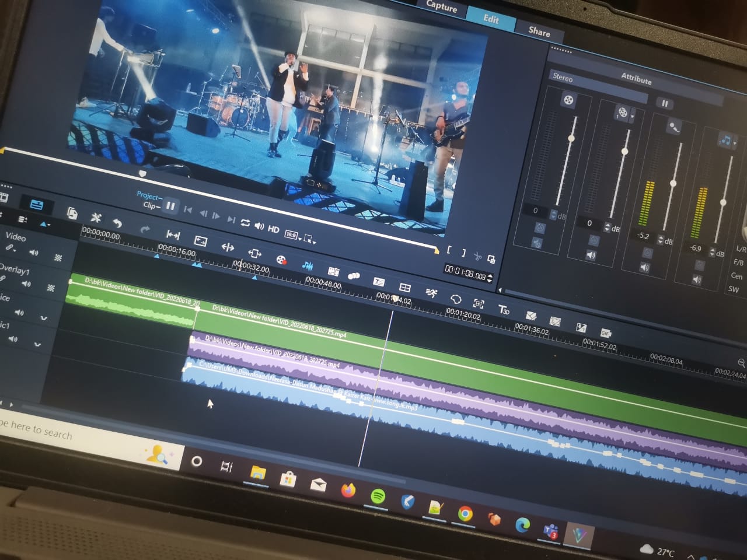Adjust the Video channel volume fader at 0 dB
Image resolution: width=747 pixels, height=560 pixels.
572,138
